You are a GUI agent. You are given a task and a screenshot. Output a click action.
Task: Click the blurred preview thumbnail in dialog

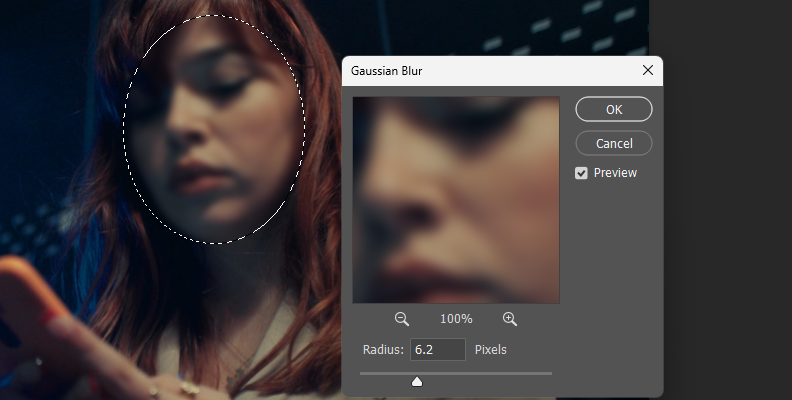(x=456, y=199)
